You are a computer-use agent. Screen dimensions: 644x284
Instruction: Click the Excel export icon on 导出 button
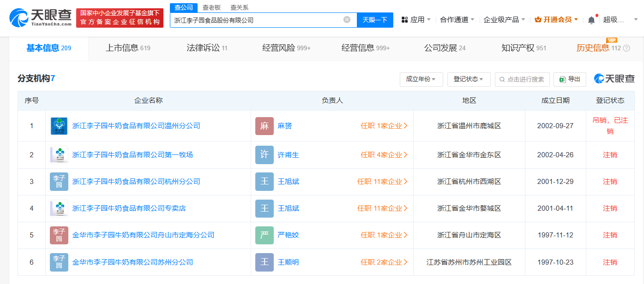click(562, 79)
